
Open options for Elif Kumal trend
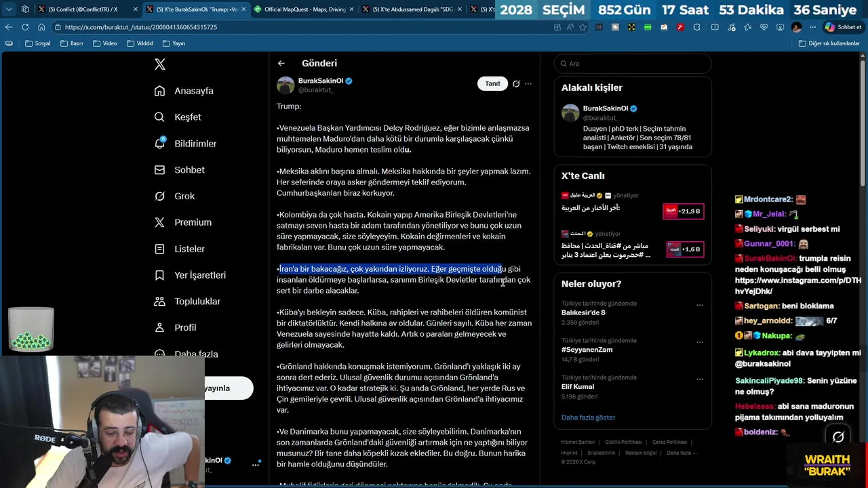(700, 380)
